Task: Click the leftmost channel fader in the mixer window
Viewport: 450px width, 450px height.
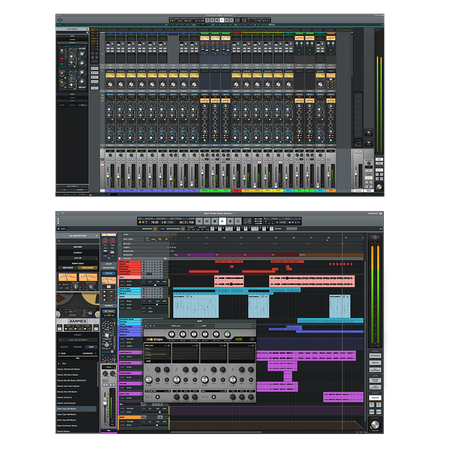Action: 108,175
